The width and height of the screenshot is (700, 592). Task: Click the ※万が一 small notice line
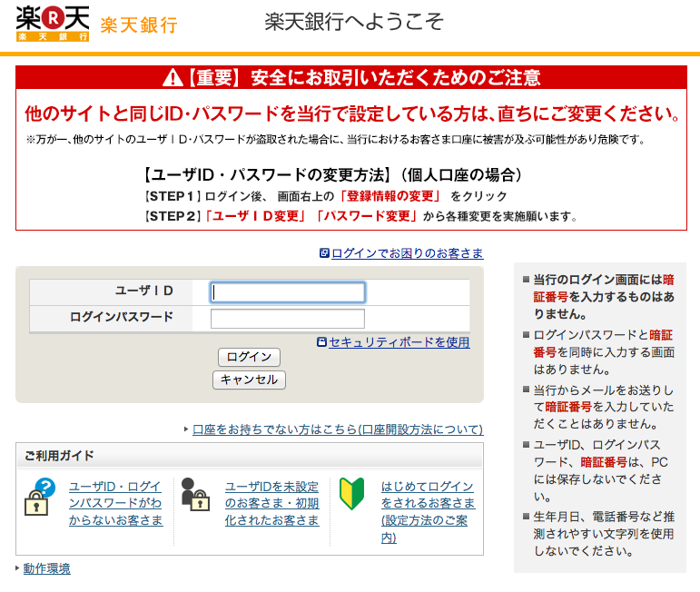coord(335,140)
